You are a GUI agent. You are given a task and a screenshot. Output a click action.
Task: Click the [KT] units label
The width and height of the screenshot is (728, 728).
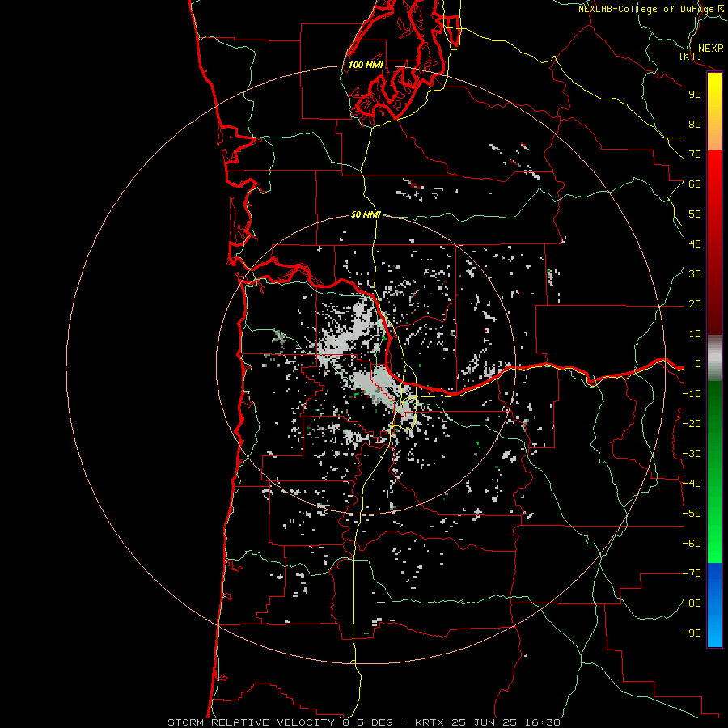point(691,56)
